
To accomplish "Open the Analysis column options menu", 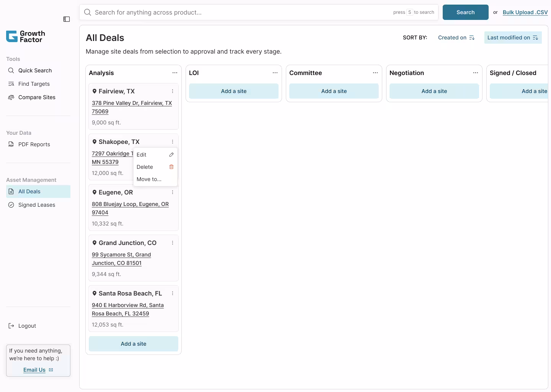I will coord(175,73).
